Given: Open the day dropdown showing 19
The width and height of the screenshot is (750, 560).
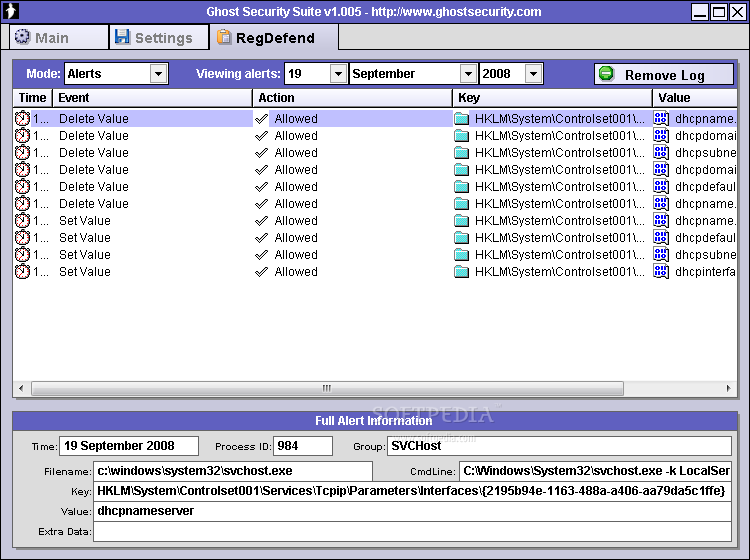Looking at the screenshot, I should coord(316,74).
